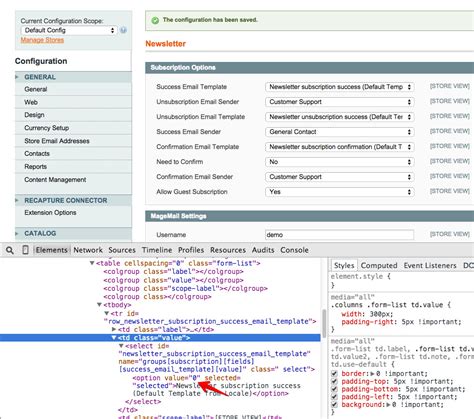Open the Need to Confirm dropdown
474x419 pixels.
pos(340,162)
